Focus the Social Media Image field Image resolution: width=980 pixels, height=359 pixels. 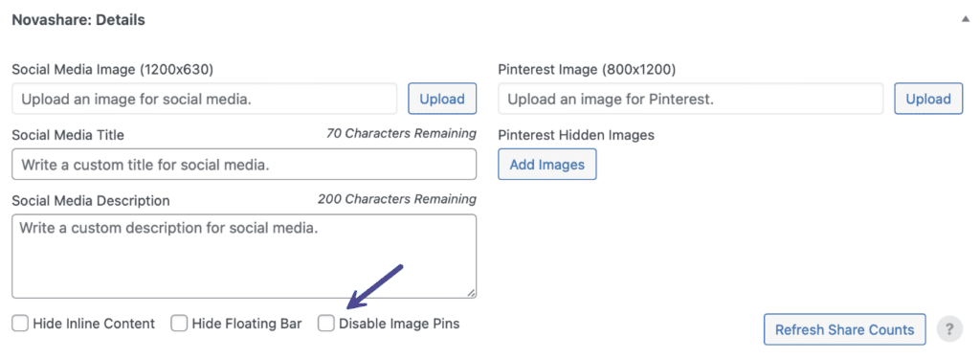click(x=205, y=99)
